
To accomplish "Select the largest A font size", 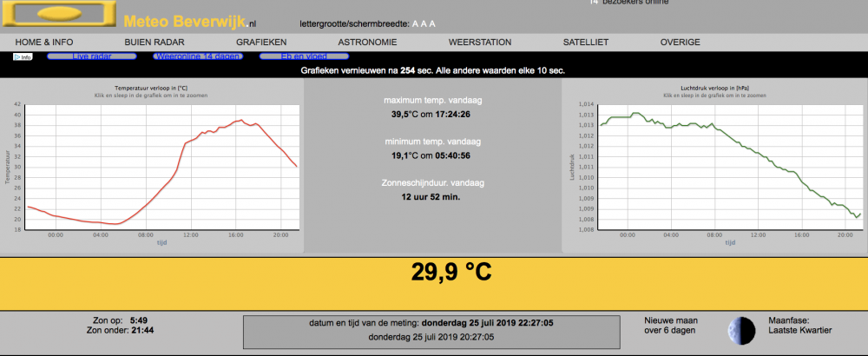I will pos(432,23).
